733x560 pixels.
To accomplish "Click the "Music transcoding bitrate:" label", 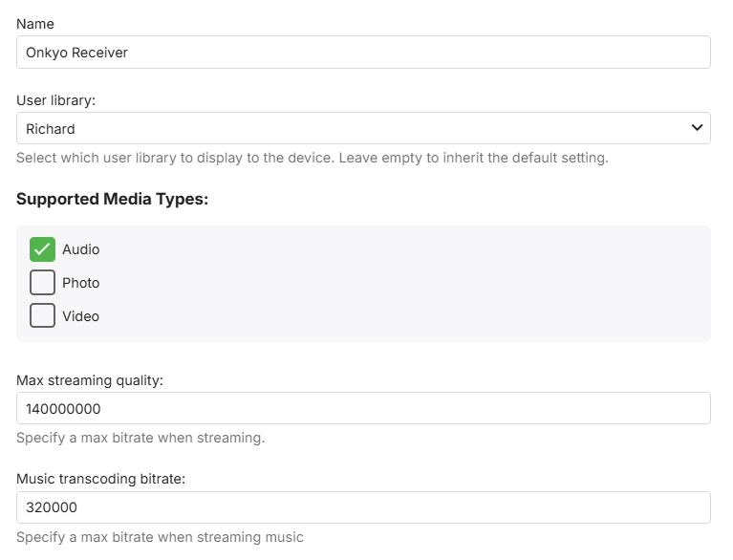I will (100, 479).
